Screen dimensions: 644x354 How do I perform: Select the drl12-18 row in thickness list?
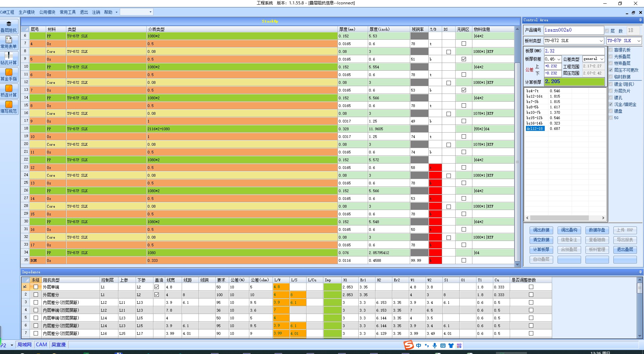tap(535, 129)
